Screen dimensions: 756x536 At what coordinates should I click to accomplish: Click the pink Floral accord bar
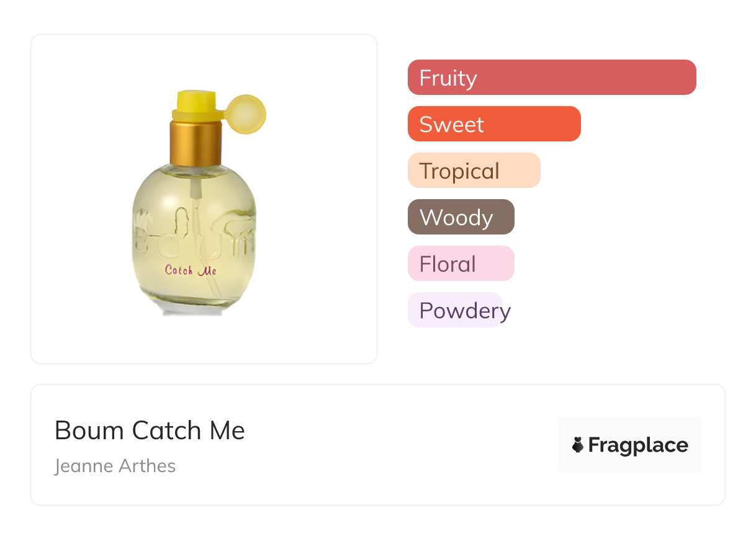pos(461,264)
